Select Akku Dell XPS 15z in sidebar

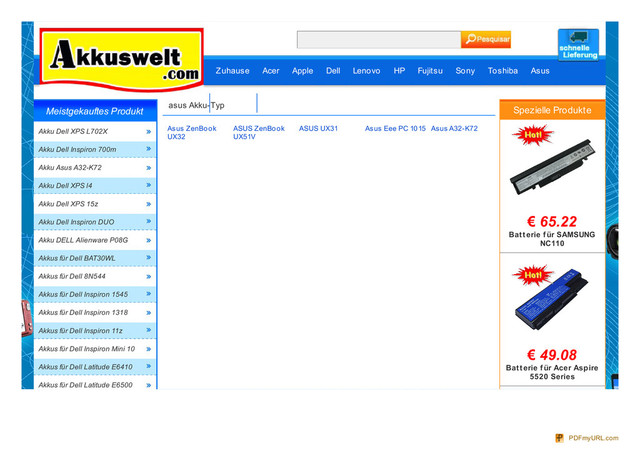(68, 204)
